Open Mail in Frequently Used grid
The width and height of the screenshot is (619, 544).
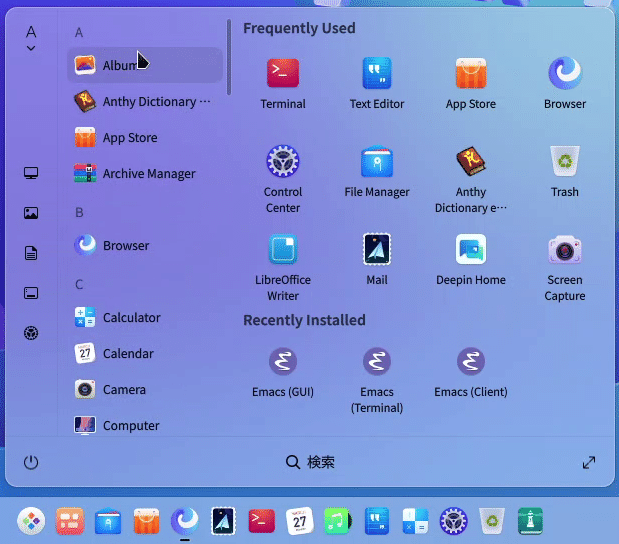coord(377,260)
